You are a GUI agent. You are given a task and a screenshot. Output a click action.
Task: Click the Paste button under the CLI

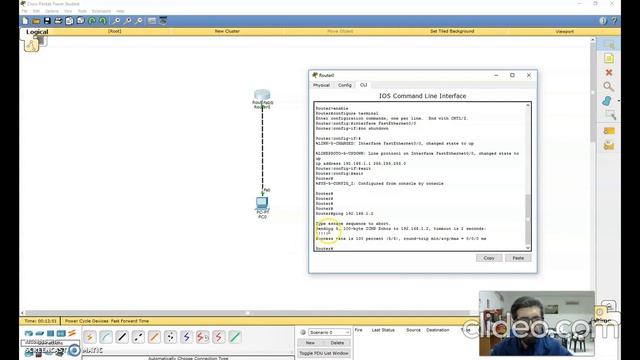click(518, 258)
